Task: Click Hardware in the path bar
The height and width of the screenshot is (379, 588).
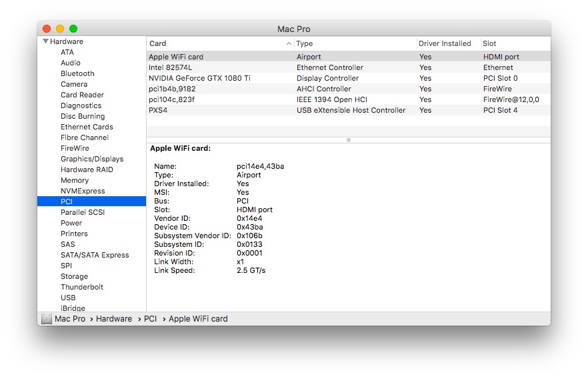Action: click(x=113, y=319)
